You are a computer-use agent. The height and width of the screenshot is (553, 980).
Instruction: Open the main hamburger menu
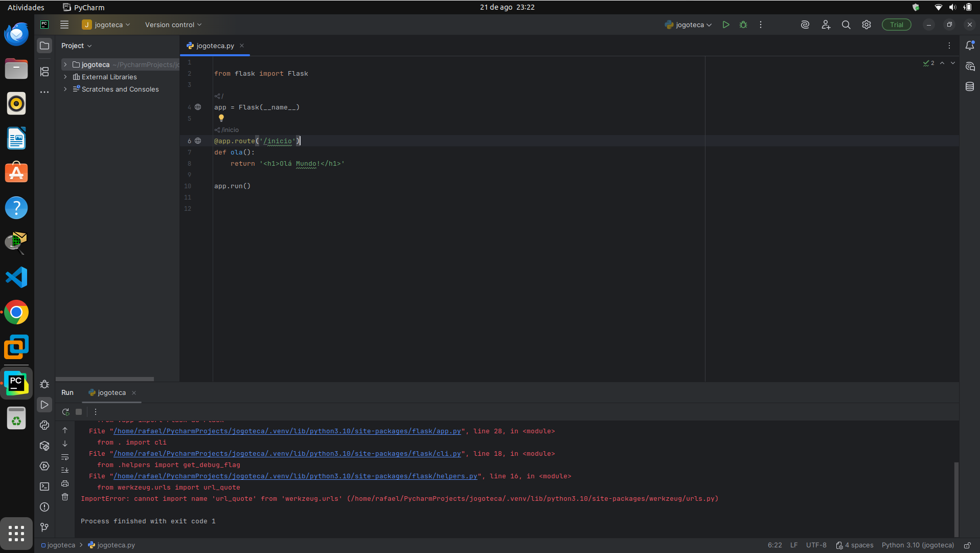click(64, 25)
